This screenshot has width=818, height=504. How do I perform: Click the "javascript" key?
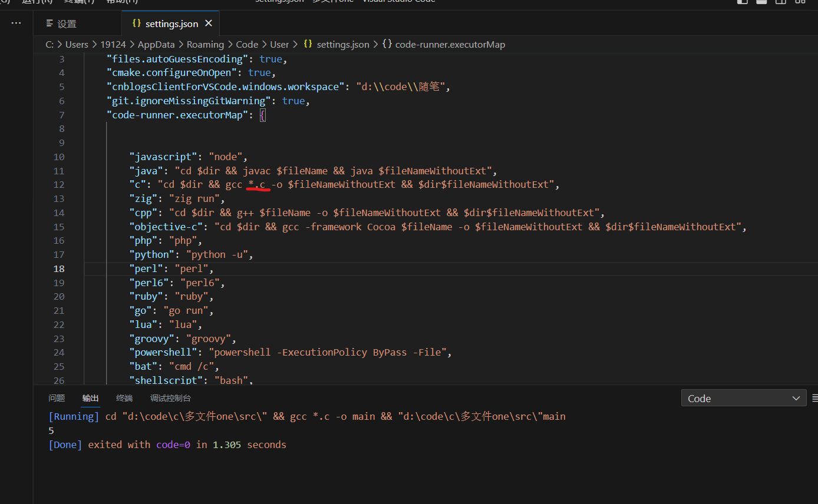click(x=163, y=157)
